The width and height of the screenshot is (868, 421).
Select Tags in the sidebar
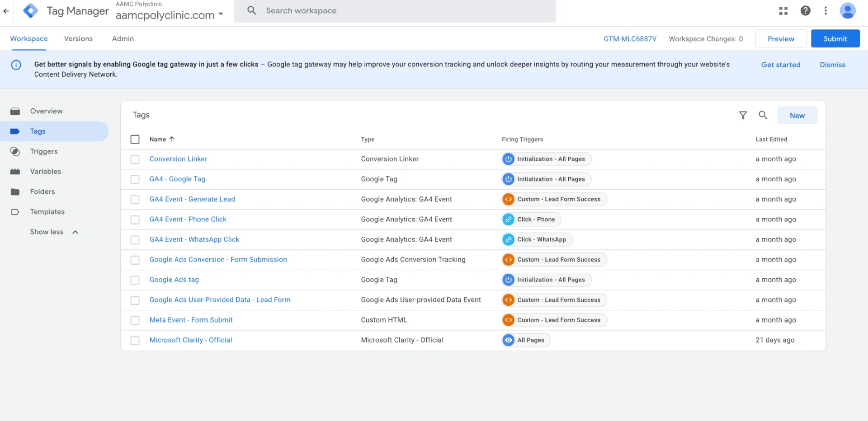click(54, 131)
